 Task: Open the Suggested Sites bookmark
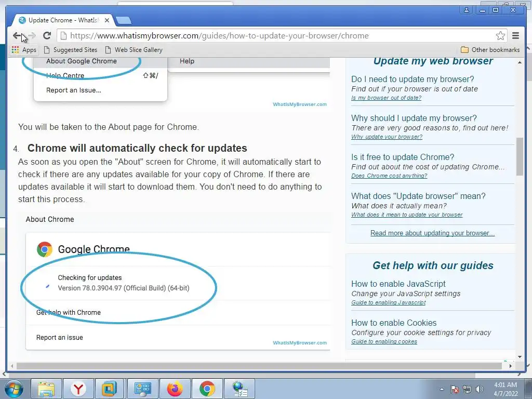(x=71, y=50)
